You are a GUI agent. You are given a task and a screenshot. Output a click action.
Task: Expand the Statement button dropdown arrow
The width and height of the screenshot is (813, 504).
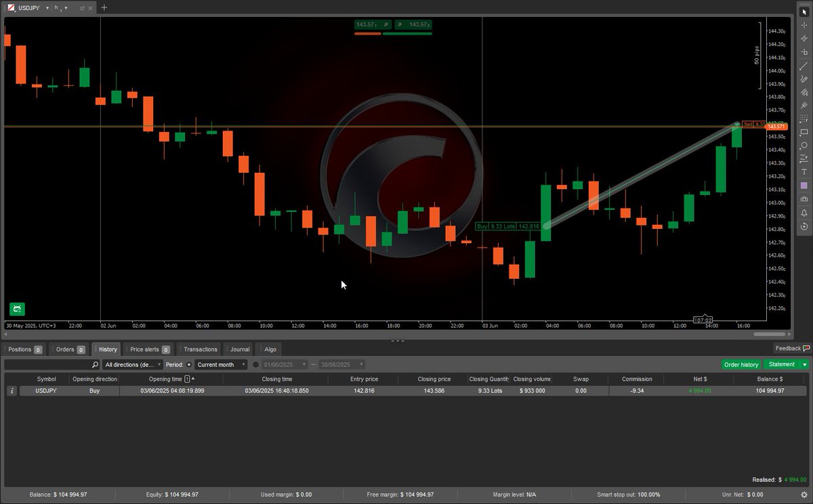coord(804,364)
